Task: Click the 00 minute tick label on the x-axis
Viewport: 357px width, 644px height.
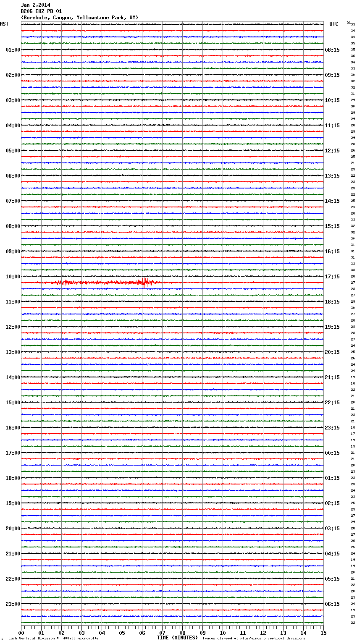Action: coord(21,633)
